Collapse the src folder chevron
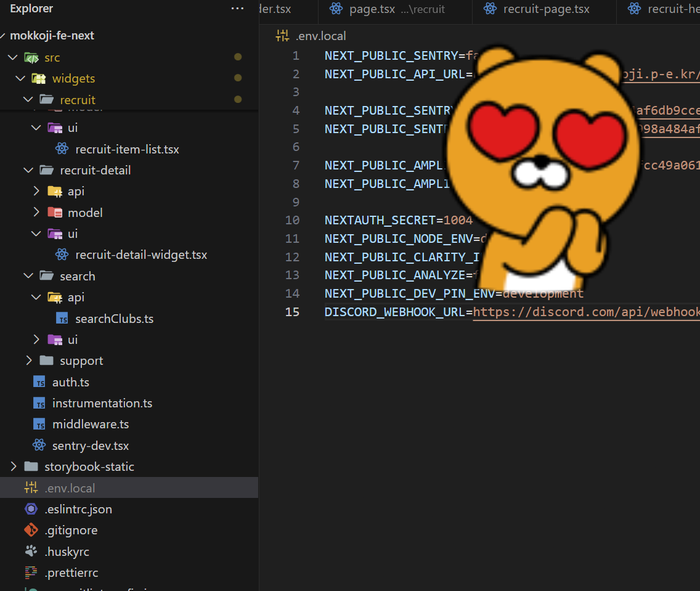 click(13, 57)
